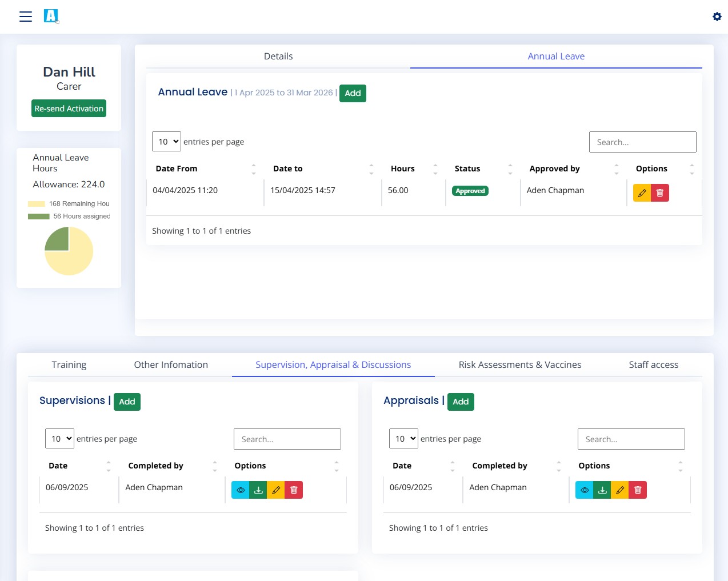Viewport: 728px width, 581px height.
Task: Download the appraisal record
Action: point(602,490)
